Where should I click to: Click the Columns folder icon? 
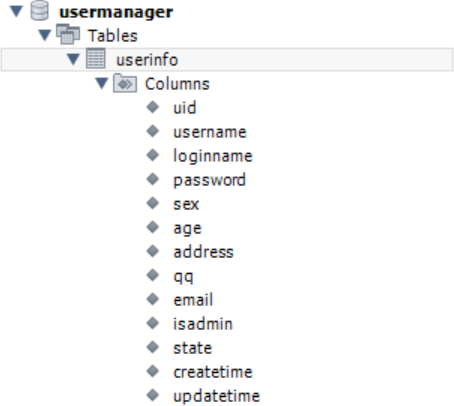tap(125, 83)
